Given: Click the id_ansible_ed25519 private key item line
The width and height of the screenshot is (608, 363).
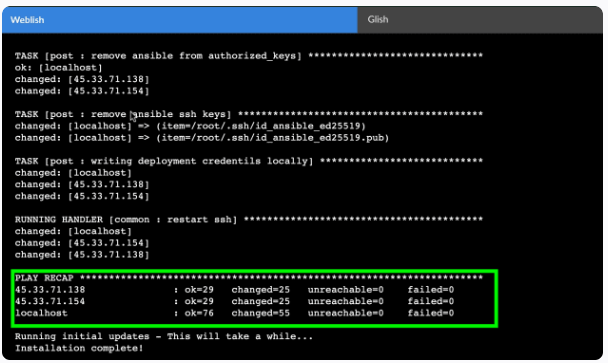Looking at the screenshot, I should point(190,126).
